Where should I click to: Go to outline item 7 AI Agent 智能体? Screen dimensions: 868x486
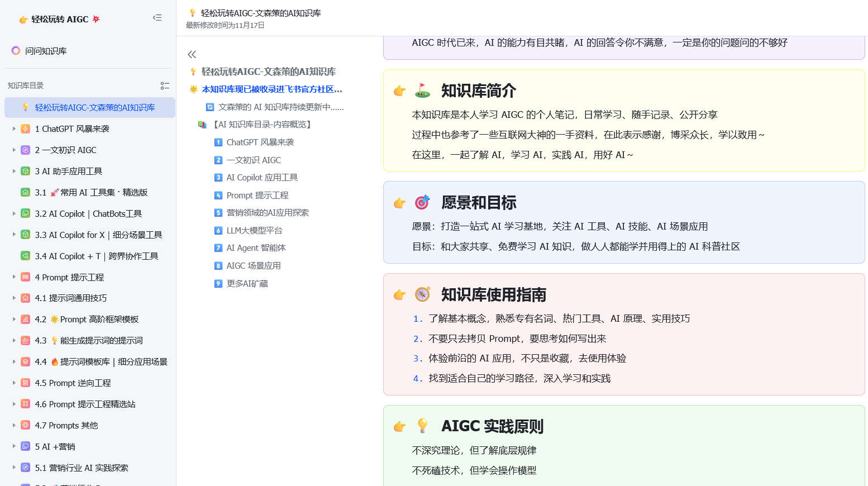point(256,247)
